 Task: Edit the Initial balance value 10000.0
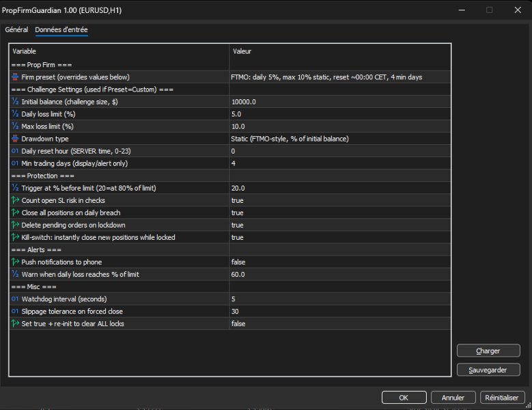(x=340, y=102)
